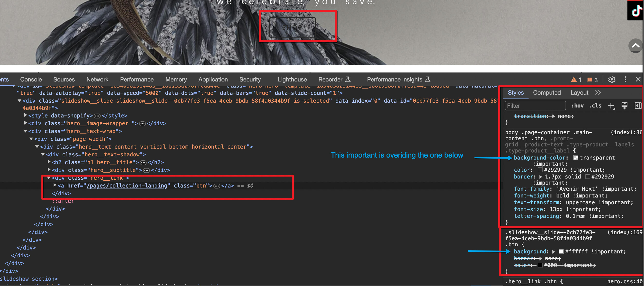Click the SHOP button on hero image

click(292, 27)
